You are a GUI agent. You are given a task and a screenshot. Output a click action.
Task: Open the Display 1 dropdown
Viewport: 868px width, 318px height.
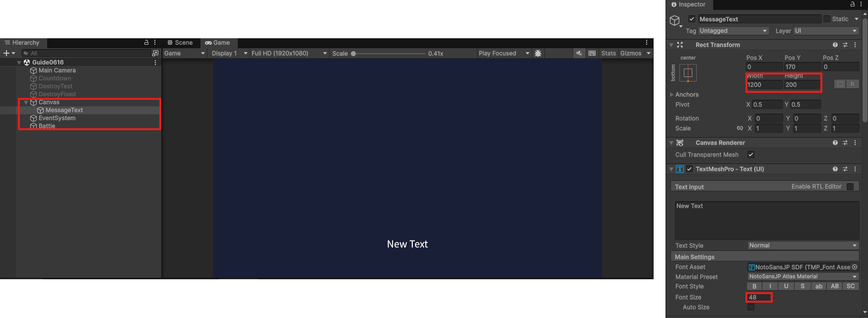click(229, 53)
